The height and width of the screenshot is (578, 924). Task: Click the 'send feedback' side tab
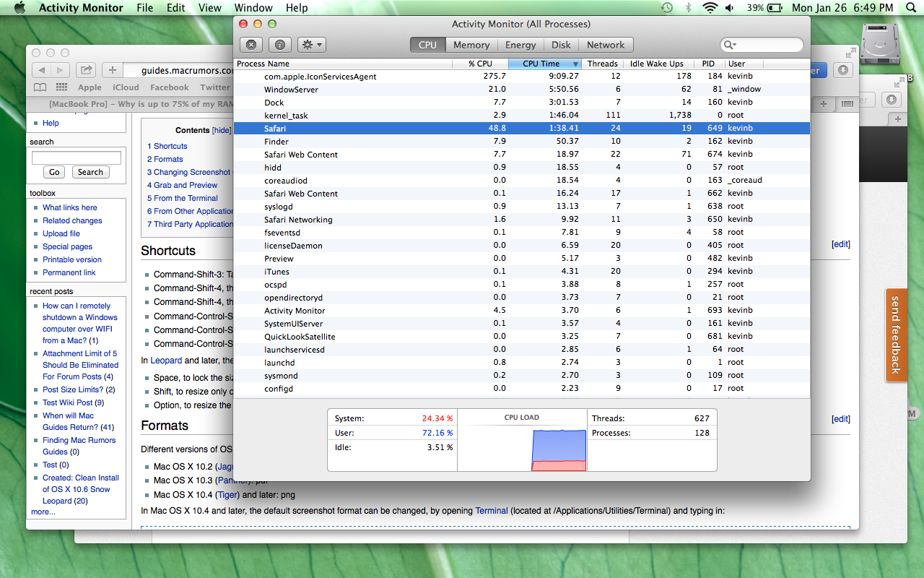click(x=896, y=335)
